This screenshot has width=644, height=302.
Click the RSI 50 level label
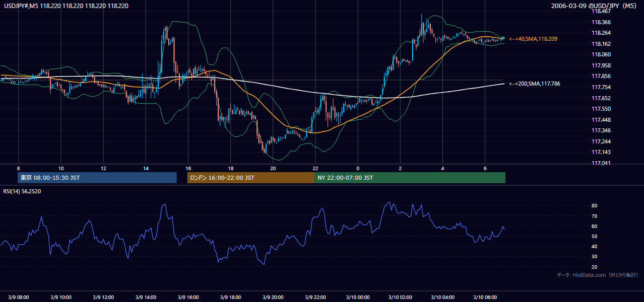pos(594,236)
